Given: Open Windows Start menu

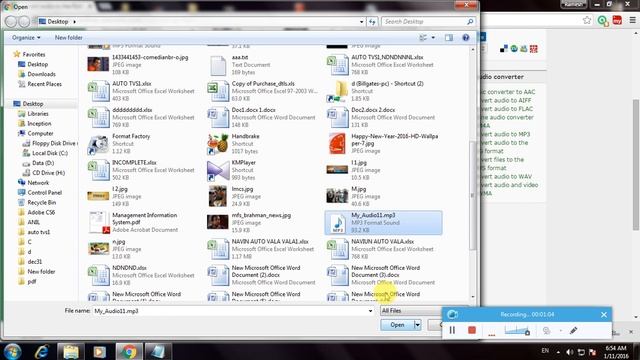Looking at the screenshot, I should (12, 351).
